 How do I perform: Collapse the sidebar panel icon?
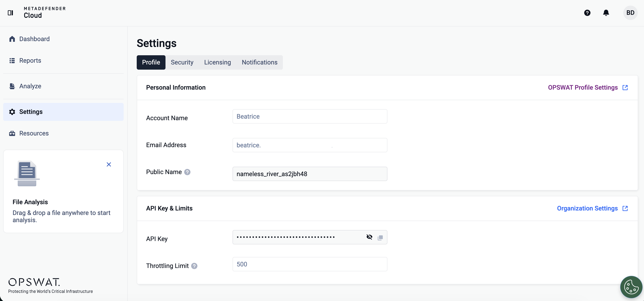click(10, 13)
